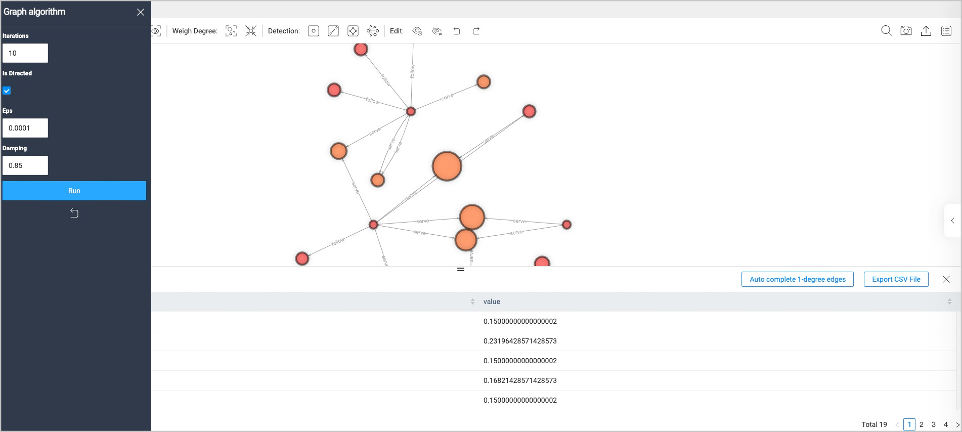Click the Eps input field
Image resolution: width=962 pixels, height=432 pixels.
25,128
